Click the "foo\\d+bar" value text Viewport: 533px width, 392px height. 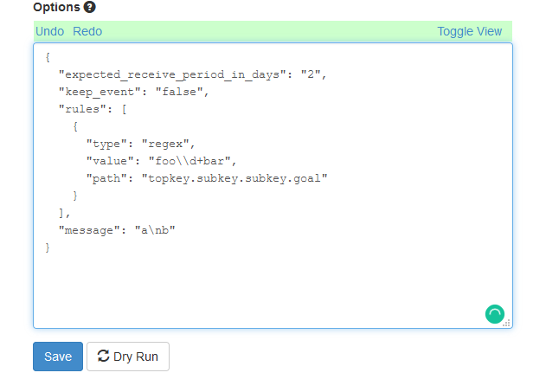189,161
